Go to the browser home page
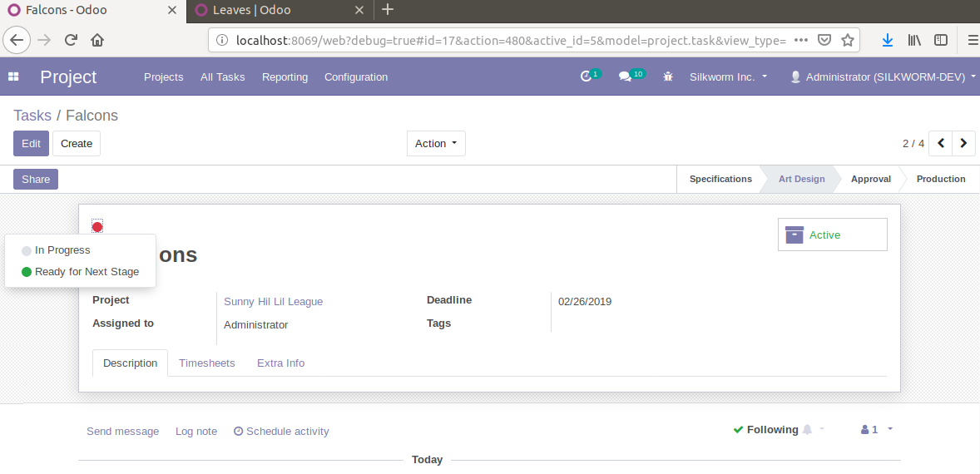Screen dimensions: 980x474 (97, 40)
